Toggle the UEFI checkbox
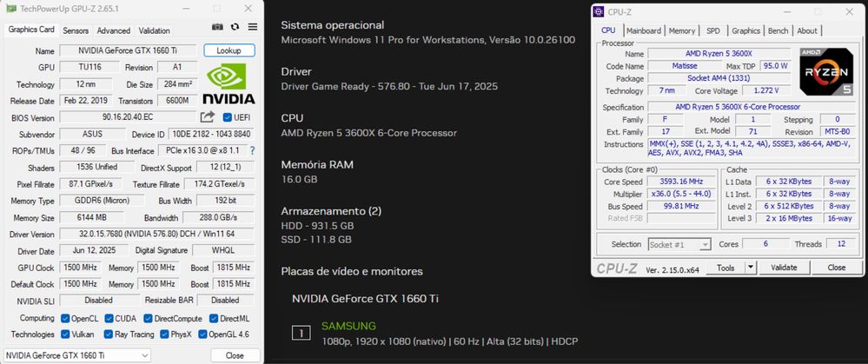 pyautogui.click(x=227, y=117)
